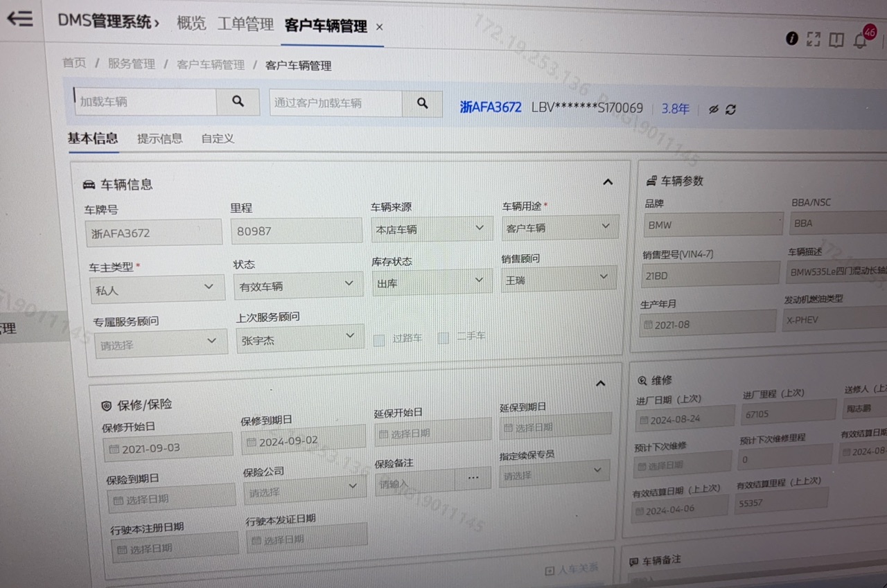887x588 pixels.
Task: Collapse the 保修/保险 section
Action: tap(601, 383)
